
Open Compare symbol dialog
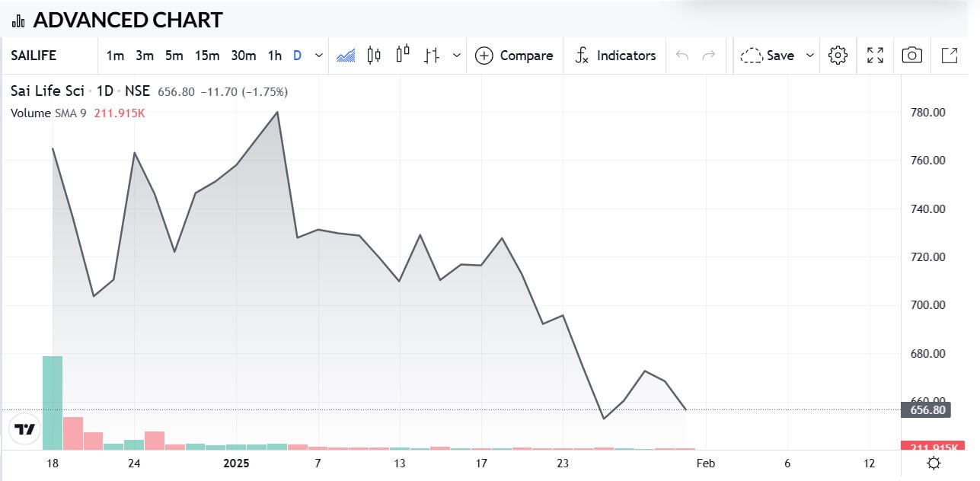pos(514,56)
